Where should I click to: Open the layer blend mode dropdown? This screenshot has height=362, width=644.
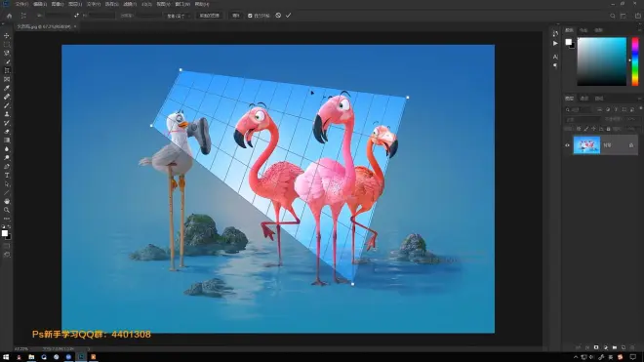tap(584, 120)
